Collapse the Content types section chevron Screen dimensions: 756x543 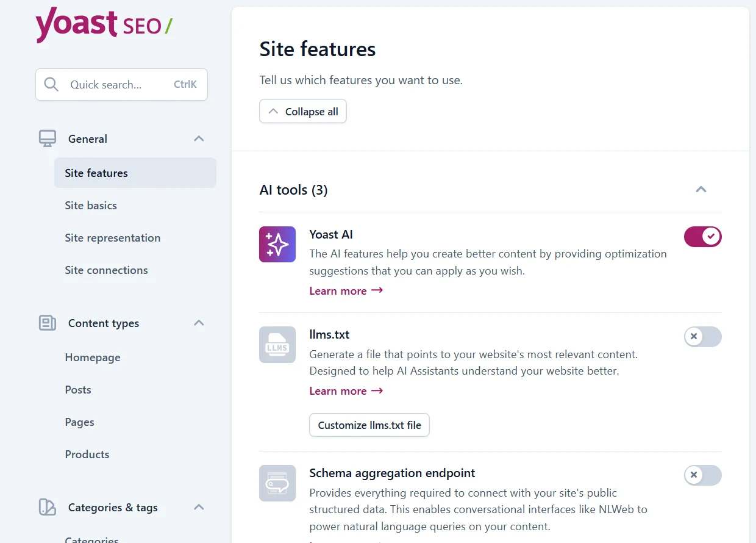click(199, 323)
